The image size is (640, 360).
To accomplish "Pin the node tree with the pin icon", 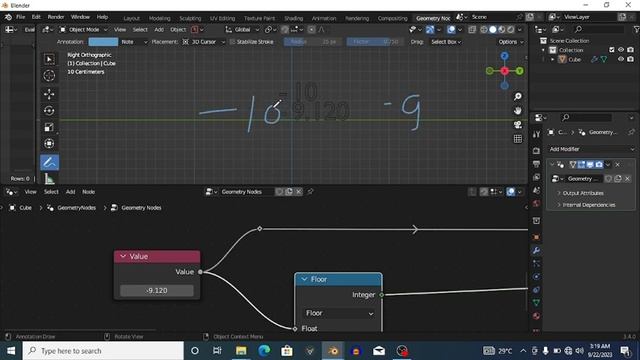I will point(310,192).
